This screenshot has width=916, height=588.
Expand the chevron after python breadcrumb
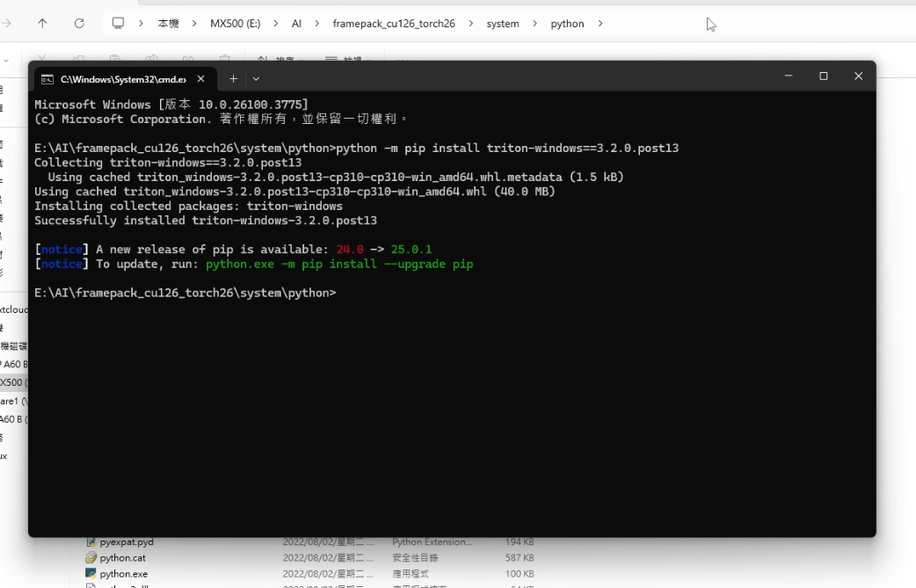[x=600, y=24]
